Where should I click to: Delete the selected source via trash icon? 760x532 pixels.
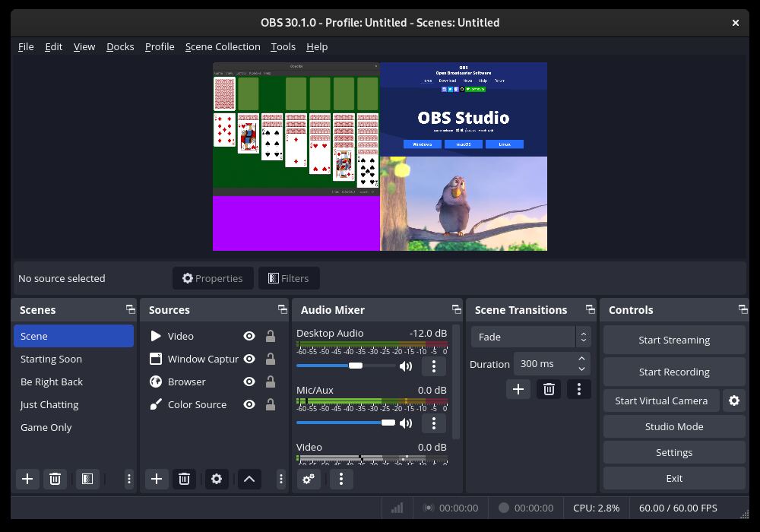183,479
